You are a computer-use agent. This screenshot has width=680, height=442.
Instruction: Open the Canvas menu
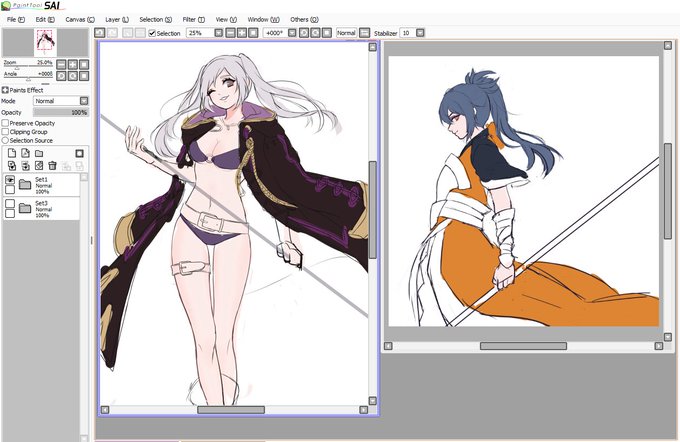click(x=80, y=20)
